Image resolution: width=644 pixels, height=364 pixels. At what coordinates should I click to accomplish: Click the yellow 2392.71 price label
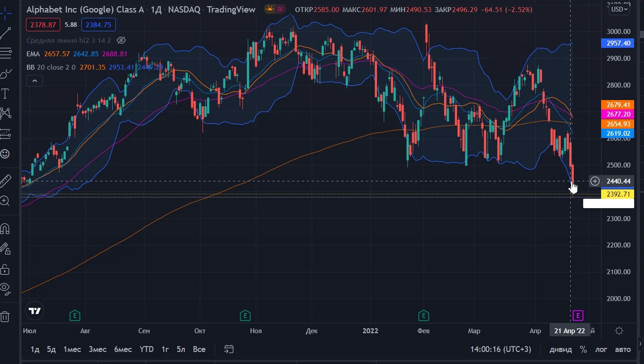619,194
